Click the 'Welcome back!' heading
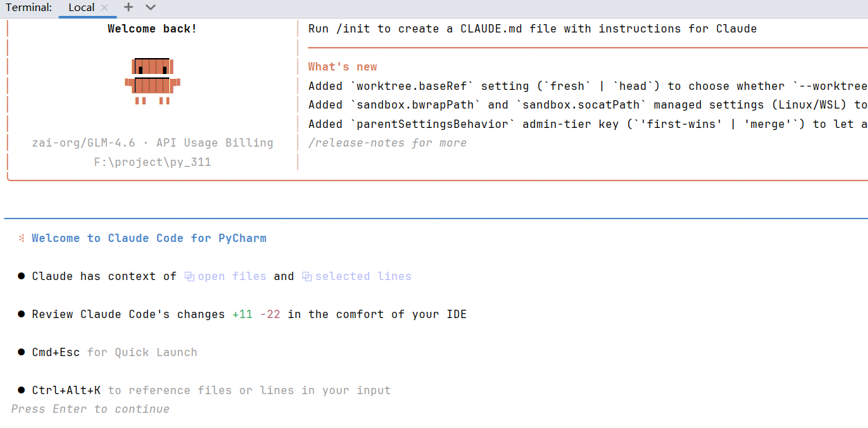868x428 pixels. 152,29
